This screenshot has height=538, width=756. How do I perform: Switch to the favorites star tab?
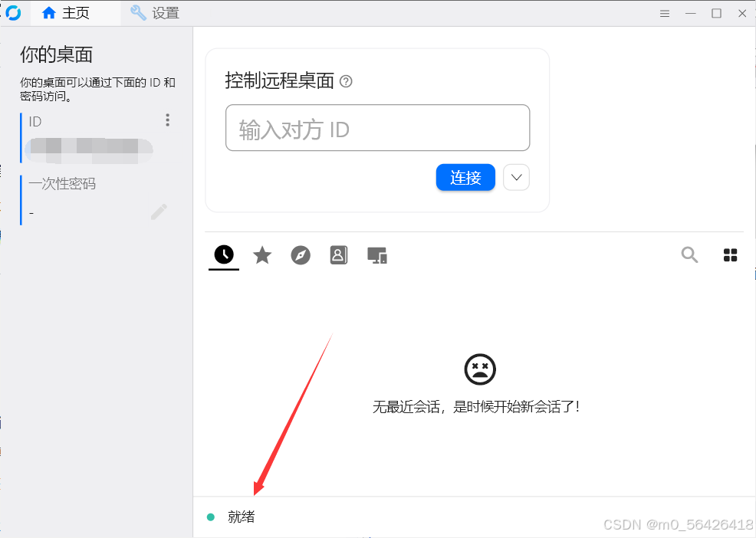pos(262,255)
